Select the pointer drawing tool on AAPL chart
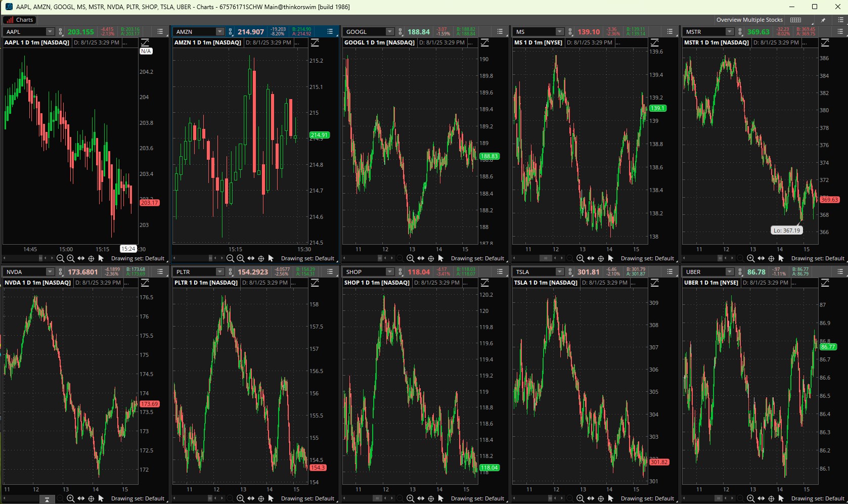Screen dimensions: 848x504 point(101,258)
